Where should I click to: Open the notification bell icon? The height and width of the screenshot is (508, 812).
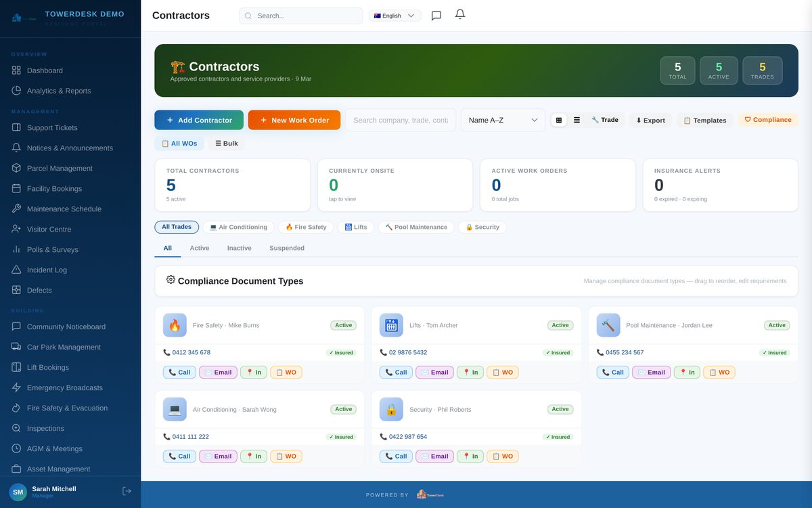[x=460, y=15]
